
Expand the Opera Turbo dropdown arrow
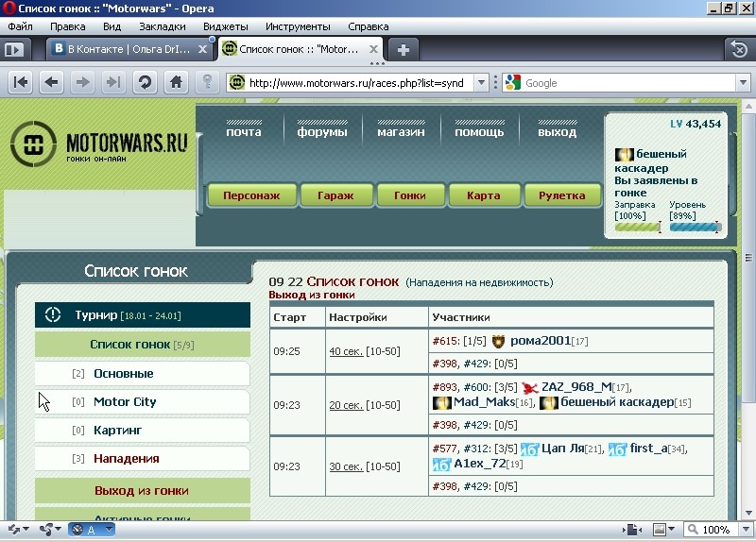[110, 530]
